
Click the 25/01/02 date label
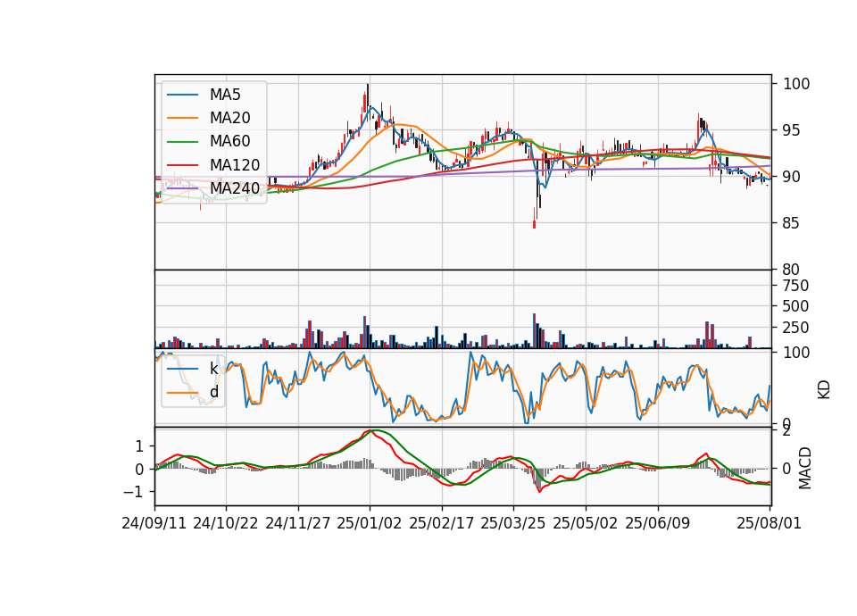click(x=370, y=523)
